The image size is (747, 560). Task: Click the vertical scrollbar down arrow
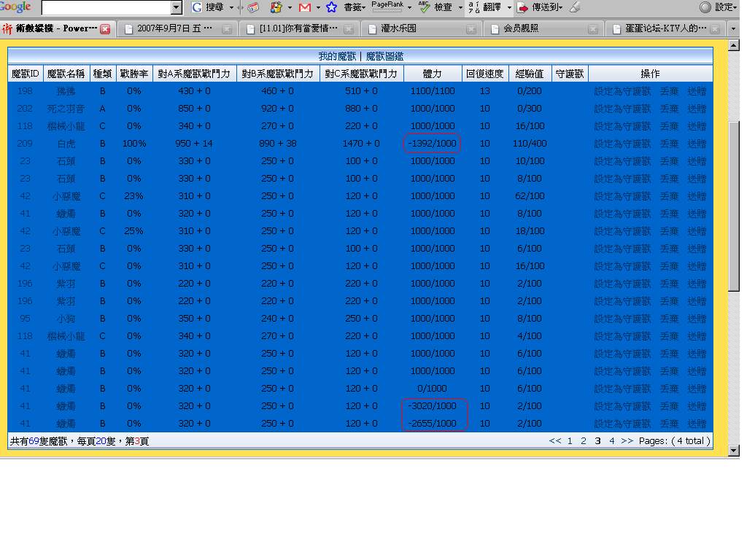point(734,451)
